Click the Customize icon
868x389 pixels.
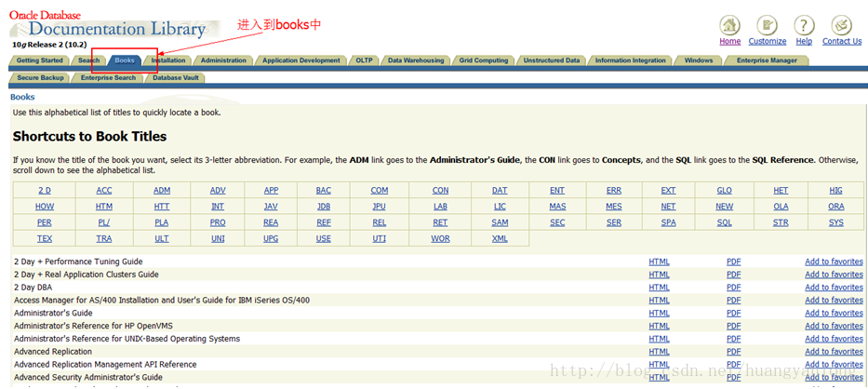coord(768,25)
